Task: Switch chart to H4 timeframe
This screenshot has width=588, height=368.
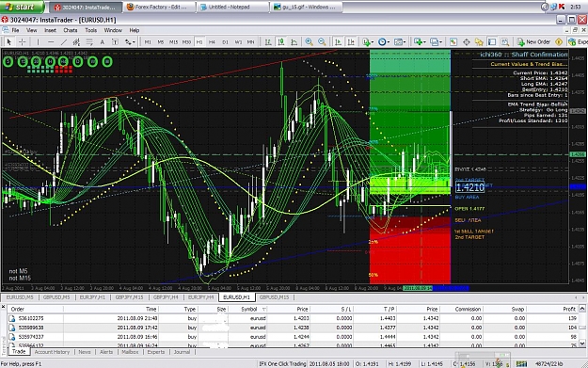Action: click(212, 42)
